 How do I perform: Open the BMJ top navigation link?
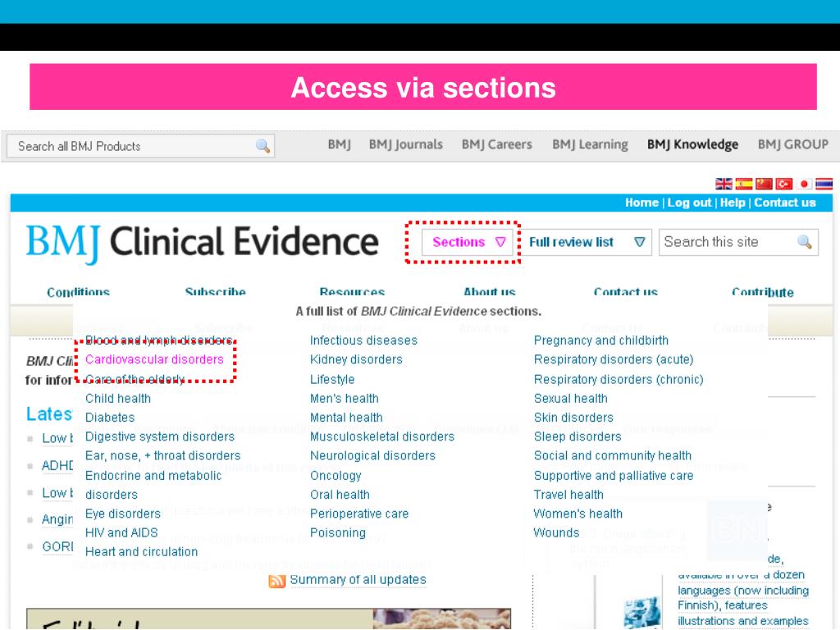(x=339, y=144)
